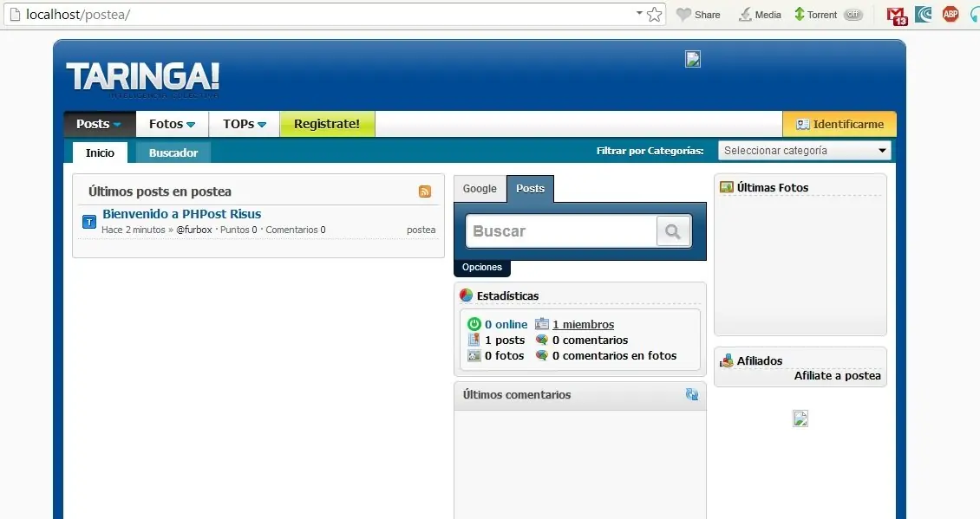Focus the Buscar search field
Viewport: 980px width, 519px height.
(561, 231)
